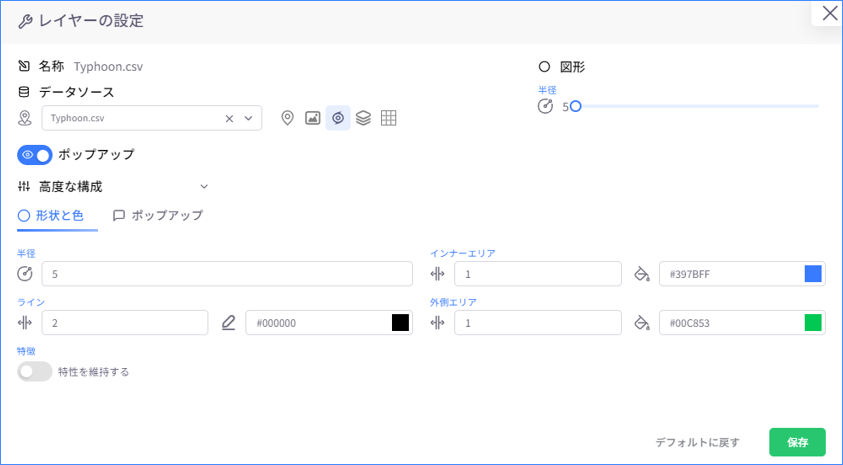The image size is (843, 465).
Task: Click the 図形 circle icon
Action: click(x=544, y=67)
